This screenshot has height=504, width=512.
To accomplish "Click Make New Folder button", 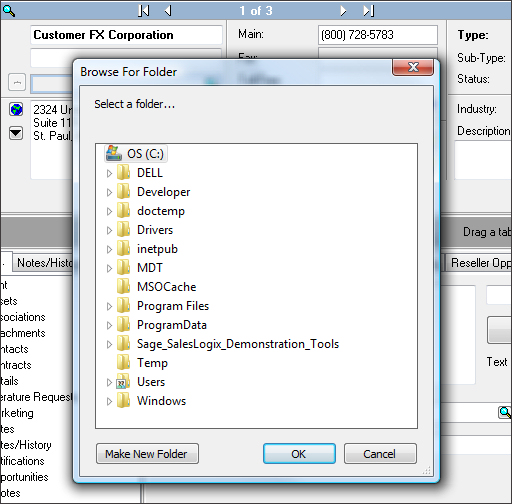I will [147, 453].
